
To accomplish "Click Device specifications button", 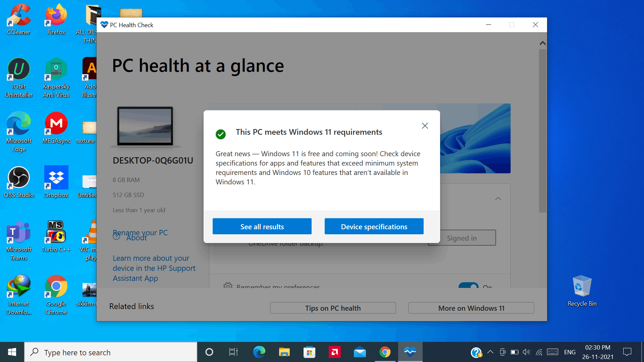I will click(374, 226).
